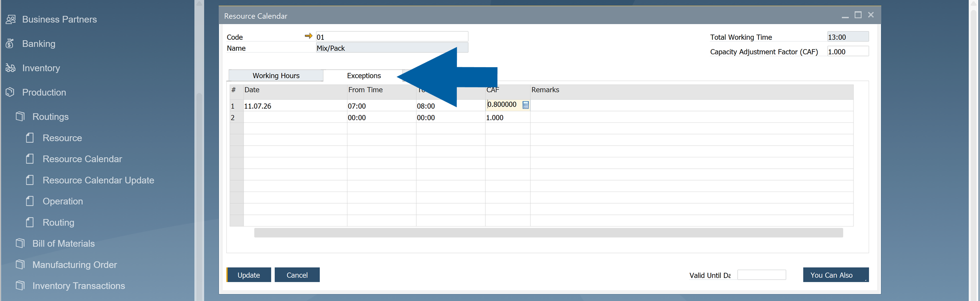Switch to the Working Hours tab
The width and height of the screenshot is (980, 301).
276,76
